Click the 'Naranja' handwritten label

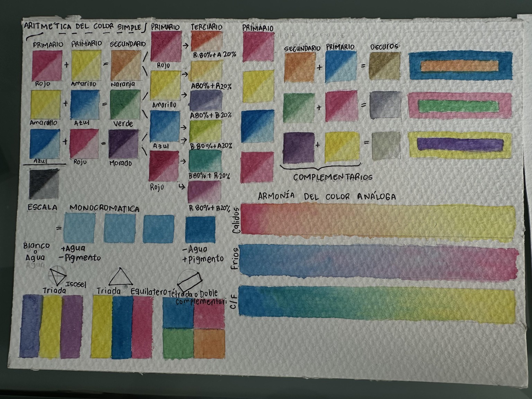pos(123,85)
